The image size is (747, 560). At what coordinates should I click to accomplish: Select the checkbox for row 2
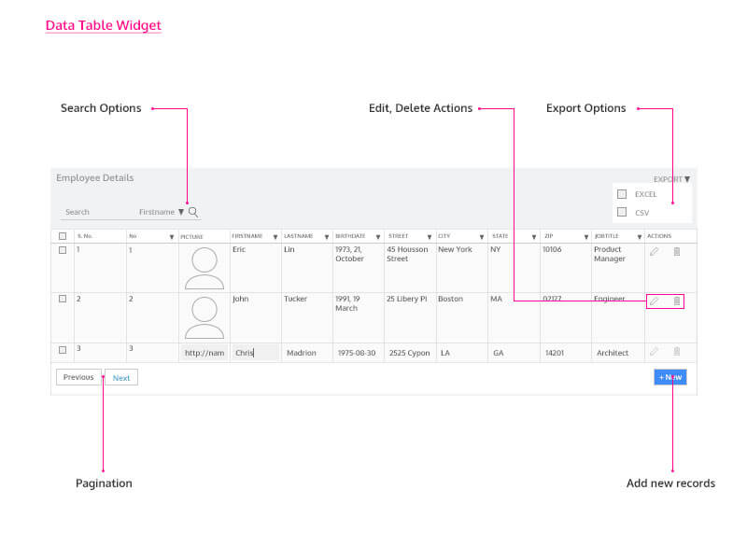click(63, 299)
